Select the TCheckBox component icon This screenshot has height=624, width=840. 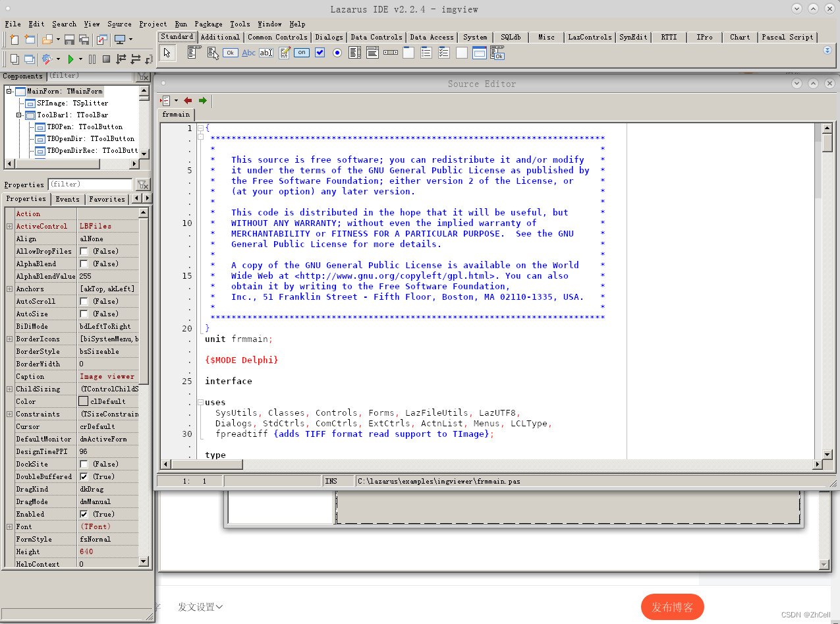click(320, 53)
